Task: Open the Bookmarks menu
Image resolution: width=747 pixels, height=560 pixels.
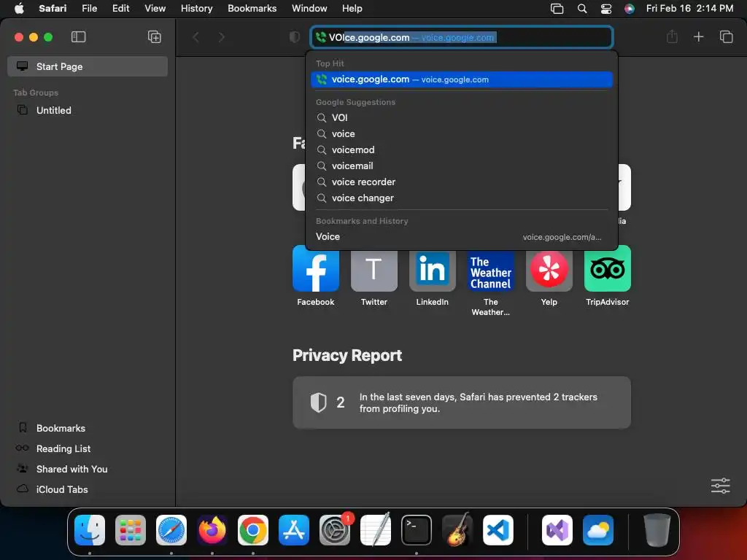Action: pos(252,9)
